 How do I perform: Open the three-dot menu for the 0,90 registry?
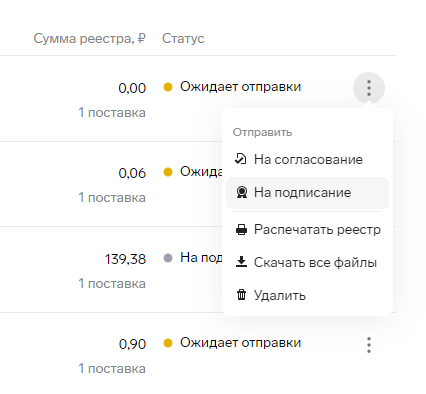point(369,345)
